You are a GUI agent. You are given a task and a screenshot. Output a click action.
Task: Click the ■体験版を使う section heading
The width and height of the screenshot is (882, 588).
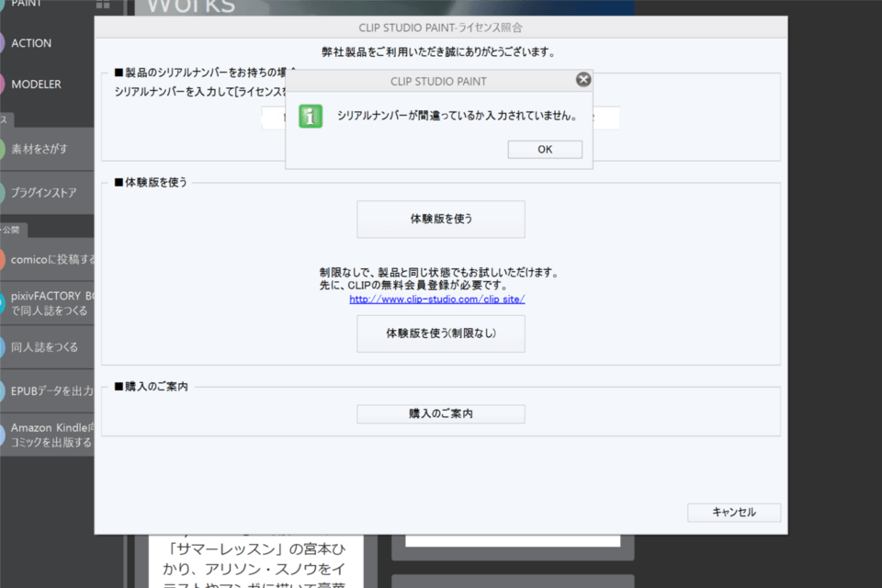[151, 182]
